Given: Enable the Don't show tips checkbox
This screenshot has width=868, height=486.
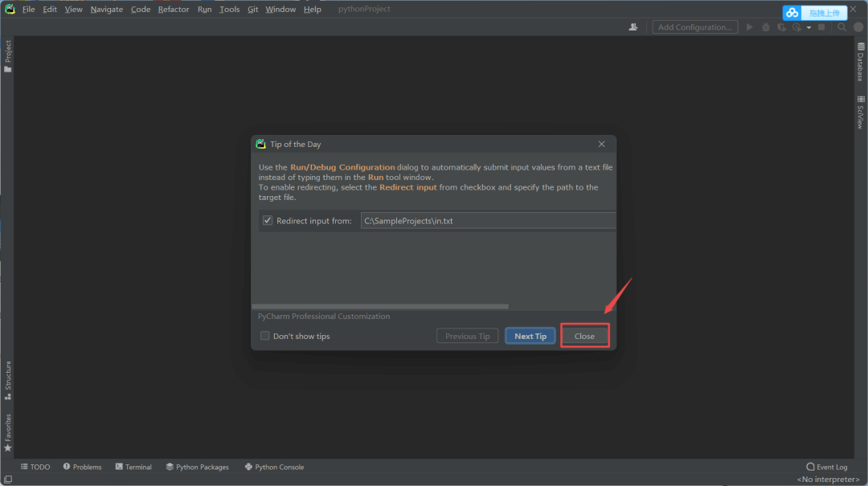Looking at the screenshot, I should (265, 336).
